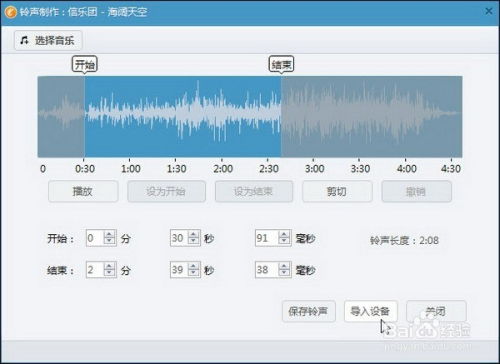Click the 设为结束 button
The image size is (500, 364).
(254, 192)
